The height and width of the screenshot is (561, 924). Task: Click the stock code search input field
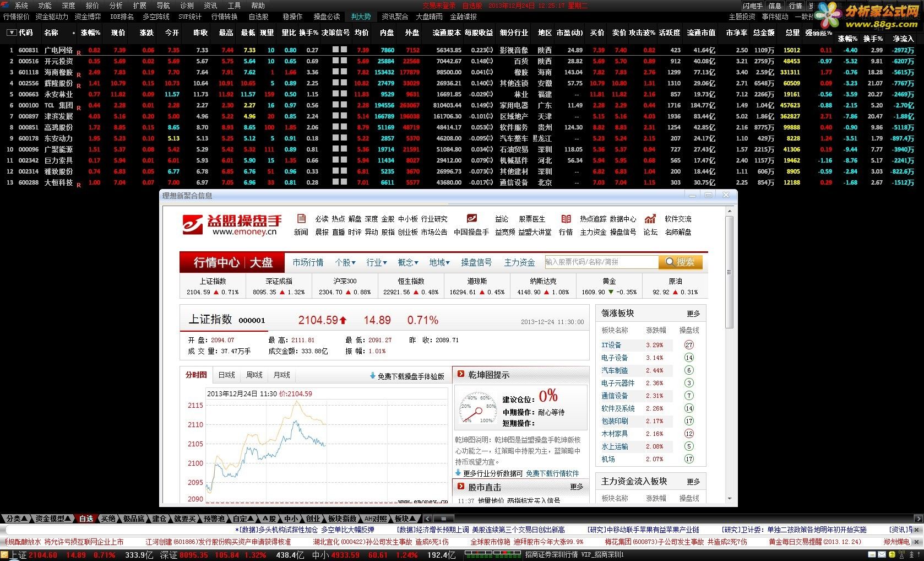click(601, 262)
